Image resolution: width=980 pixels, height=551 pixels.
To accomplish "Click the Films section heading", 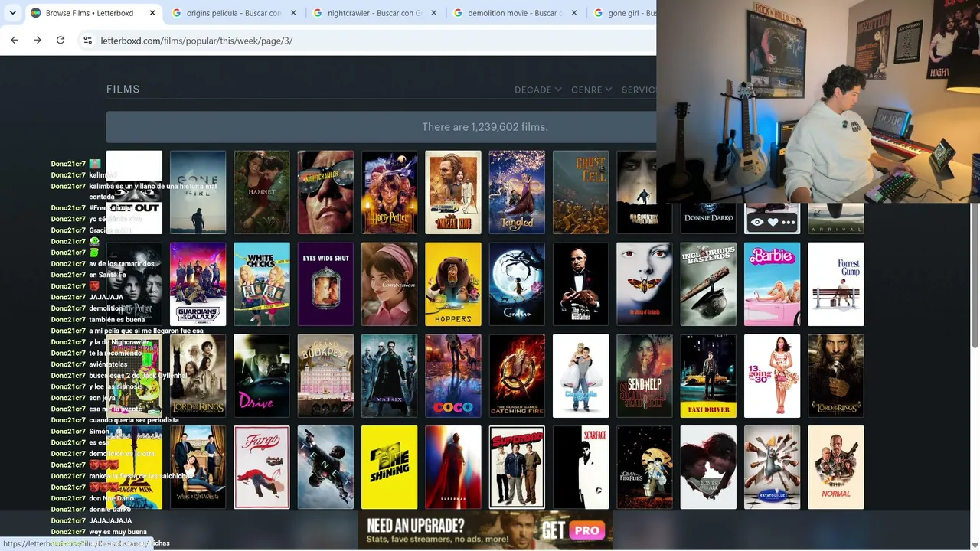I will [x=123, y=90].
